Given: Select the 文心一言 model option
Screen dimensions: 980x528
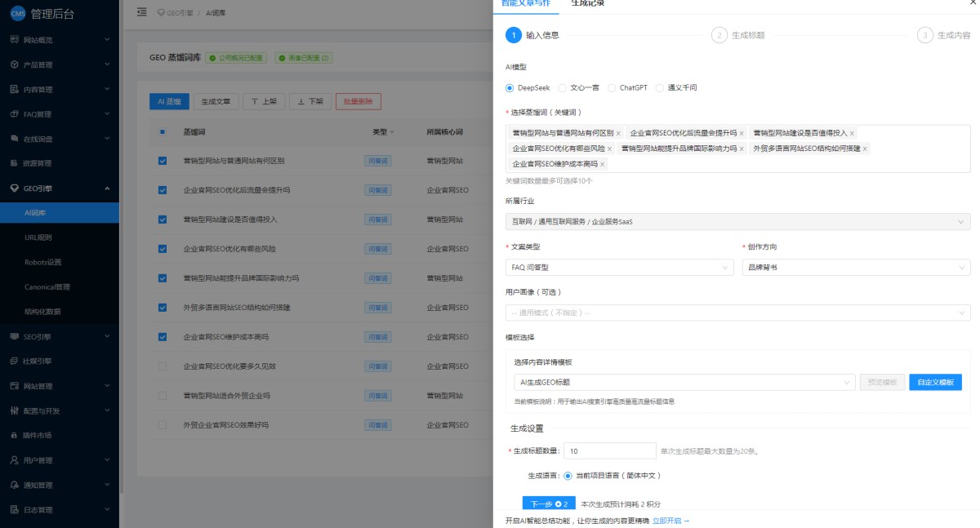Looking at the screenshot, I should tap(563, 87).
